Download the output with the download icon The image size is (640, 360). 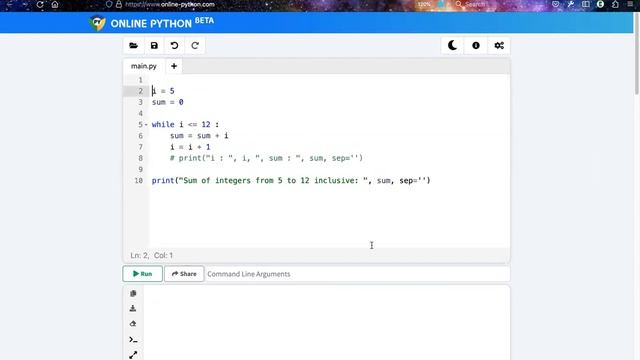pyautogui.click(x=133, y=309)
